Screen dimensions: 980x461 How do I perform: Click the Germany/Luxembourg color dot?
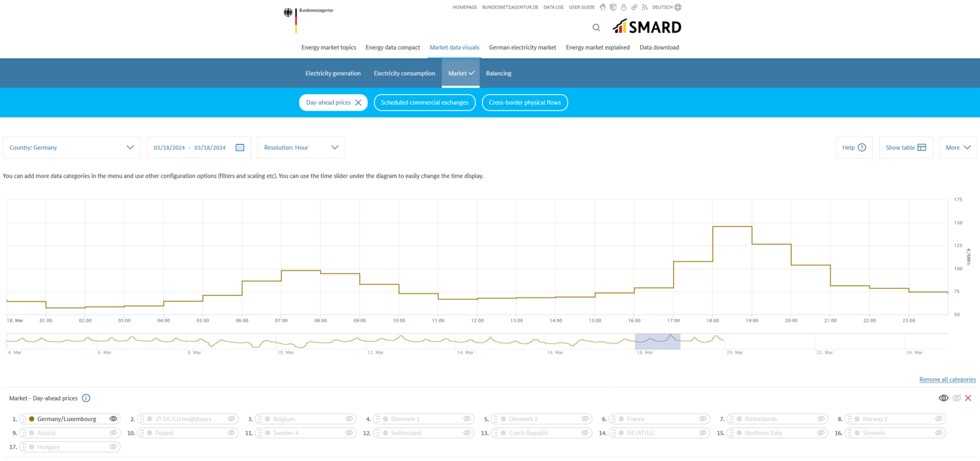[x=31, y=419]
